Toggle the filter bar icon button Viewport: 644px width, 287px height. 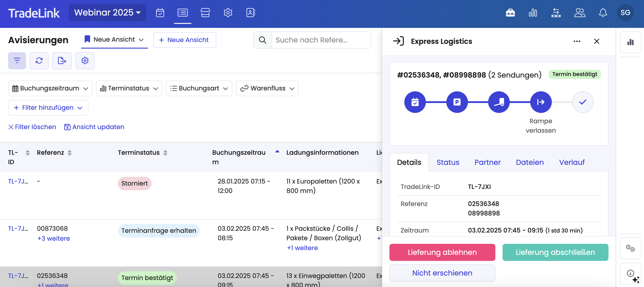click(x=17, y=61)
